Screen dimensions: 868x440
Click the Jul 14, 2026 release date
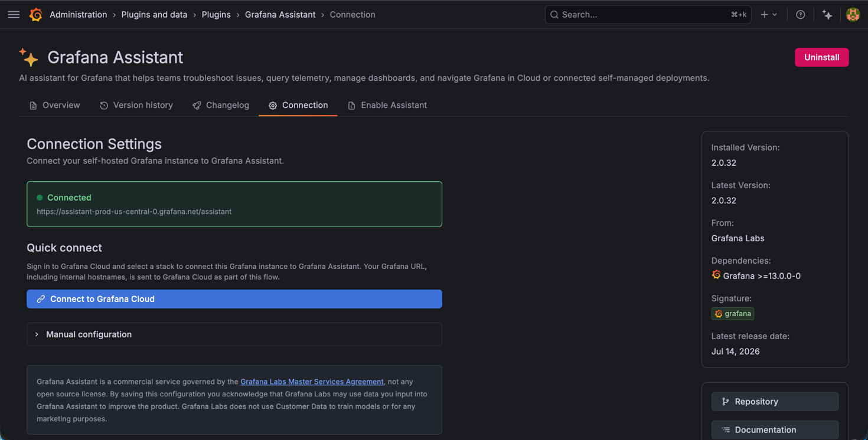(x=736, y=352)
